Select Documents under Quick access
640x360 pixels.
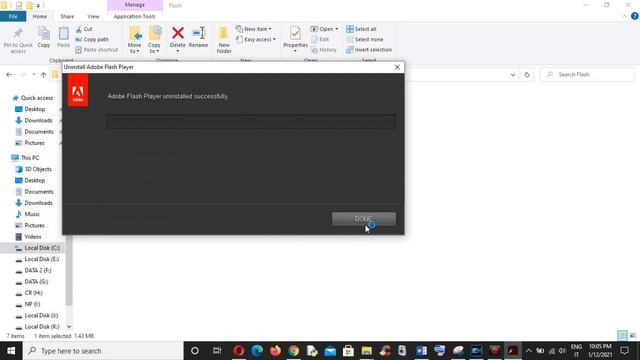point(34,131)
